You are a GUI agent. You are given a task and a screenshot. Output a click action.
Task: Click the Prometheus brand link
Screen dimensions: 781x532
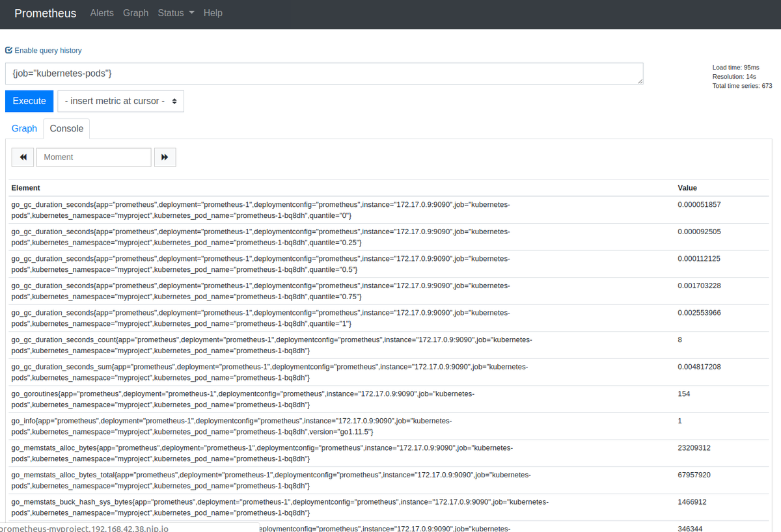coord(45,13)
